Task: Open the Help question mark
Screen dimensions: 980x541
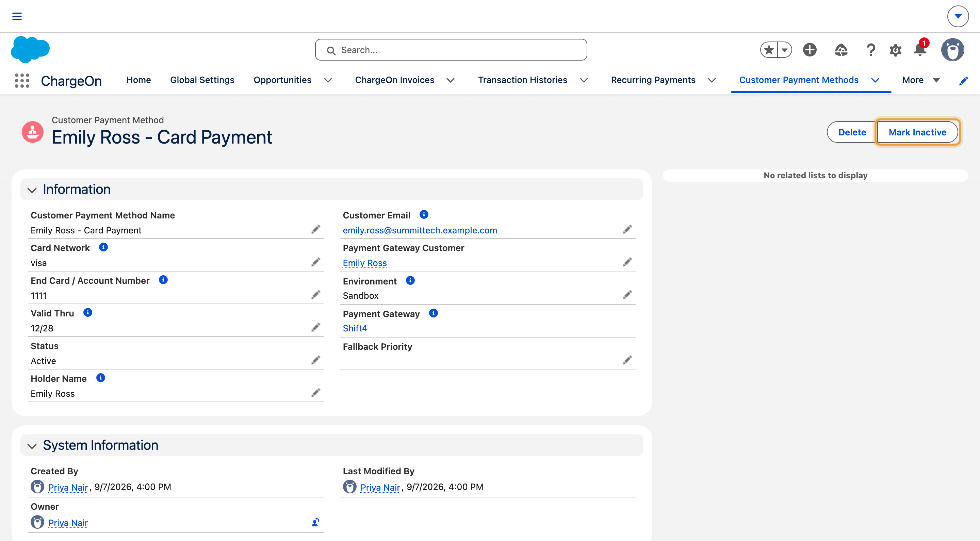Action: pos(870,50)
